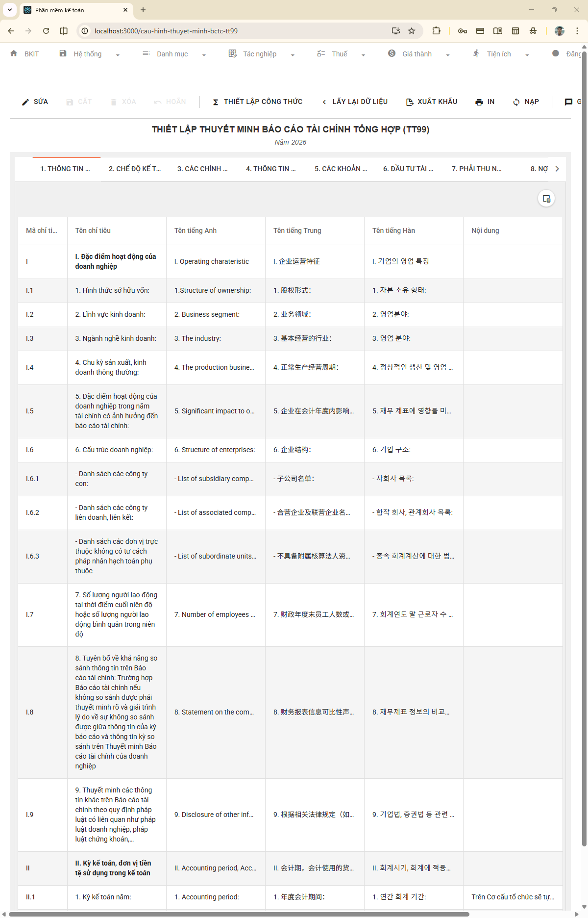This screenshot has width=588, height=918.
Task: Click the SỬA edit pencil button
Action: (35, 102)
